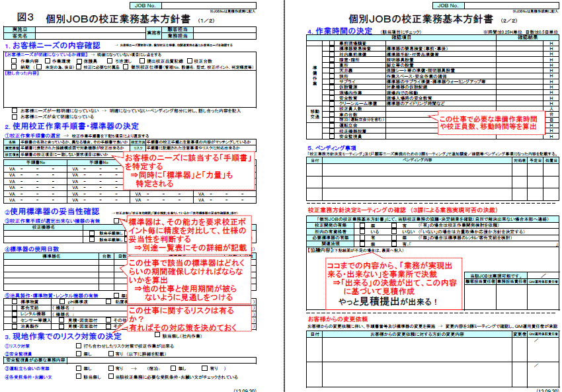Image resolution: width=562 pixels, height=392 pixels.
Task: Click heading お客様からの変更依頼
Action: [x=337, y=319]
